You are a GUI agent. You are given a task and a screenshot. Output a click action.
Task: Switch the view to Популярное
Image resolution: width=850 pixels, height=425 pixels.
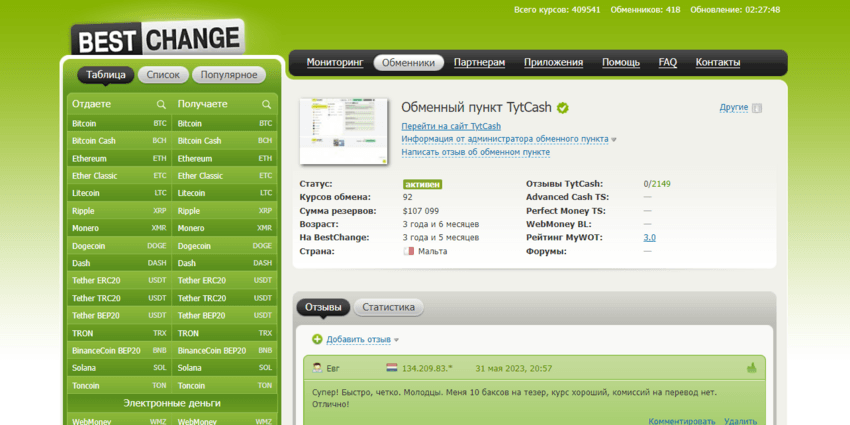coord(229,75)
